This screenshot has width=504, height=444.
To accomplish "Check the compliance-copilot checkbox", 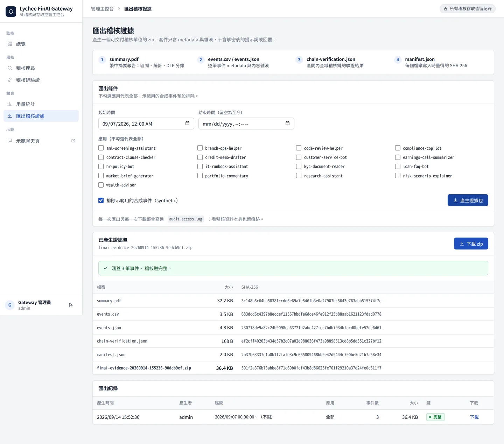I will [398, 148].
